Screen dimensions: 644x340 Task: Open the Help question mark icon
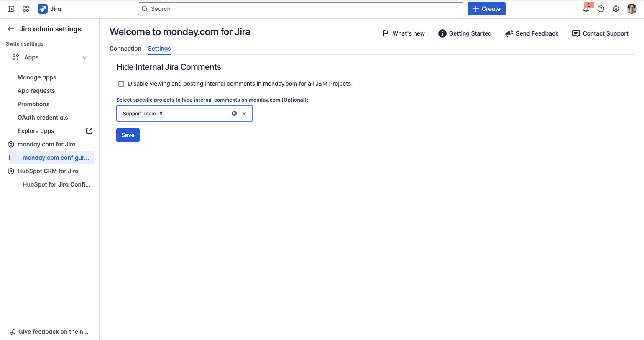pyautogui.click(x=601, y=9)
